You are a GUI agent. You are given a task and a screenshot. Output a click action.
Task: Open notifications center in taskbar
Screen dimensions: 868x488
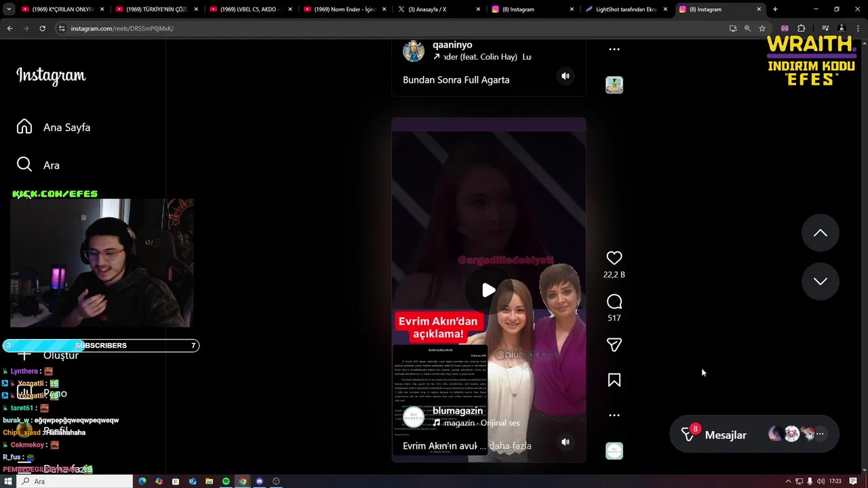854,481
